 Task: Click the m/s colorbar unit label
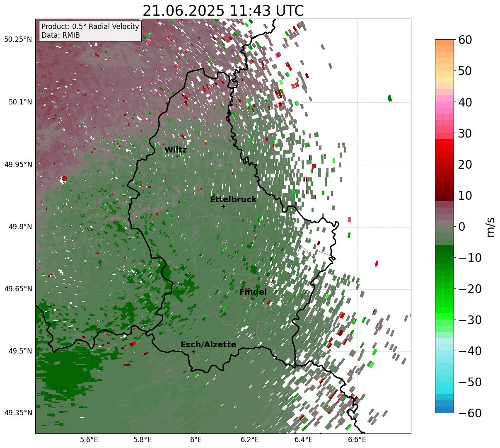491,227
